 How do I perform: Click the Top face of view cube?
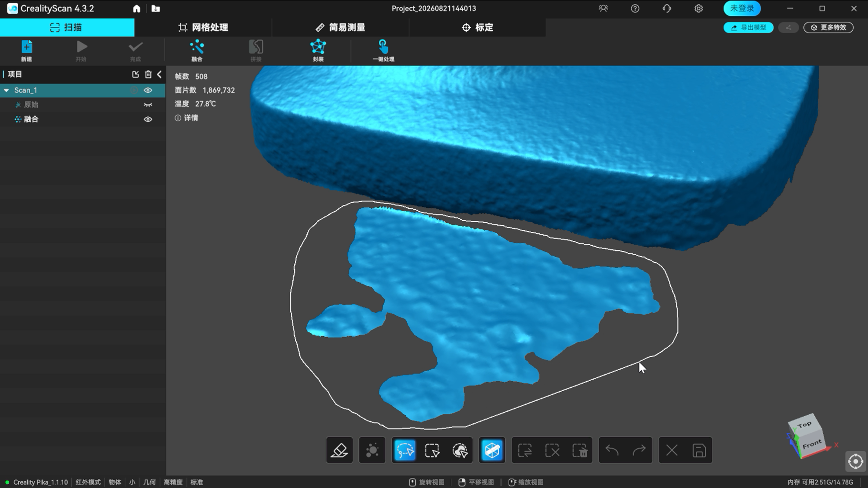pos(805,424)
